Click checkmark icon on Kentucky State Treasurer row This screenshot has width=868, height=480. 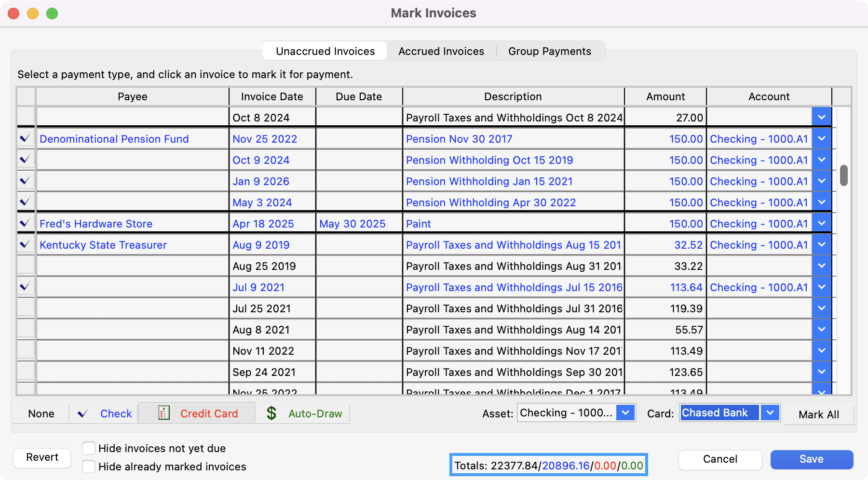[x=25, y=244]
